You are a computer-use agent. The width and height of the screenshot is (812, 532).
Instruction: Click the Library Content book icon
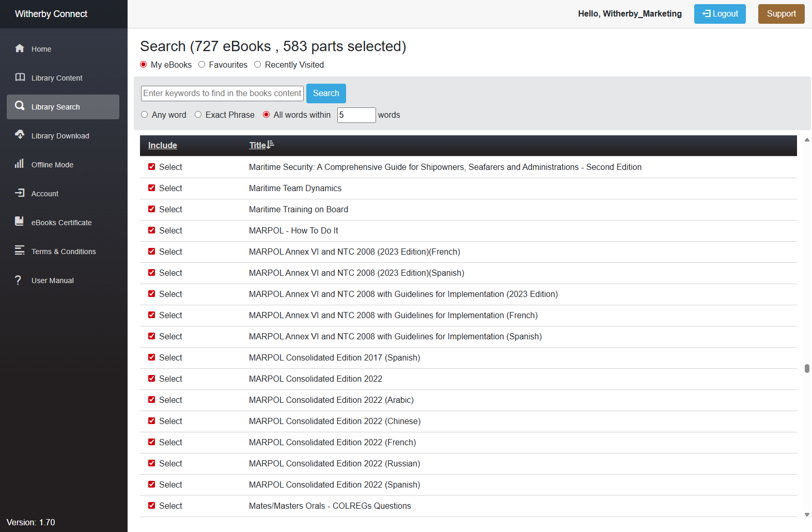[x=20, y=77]
